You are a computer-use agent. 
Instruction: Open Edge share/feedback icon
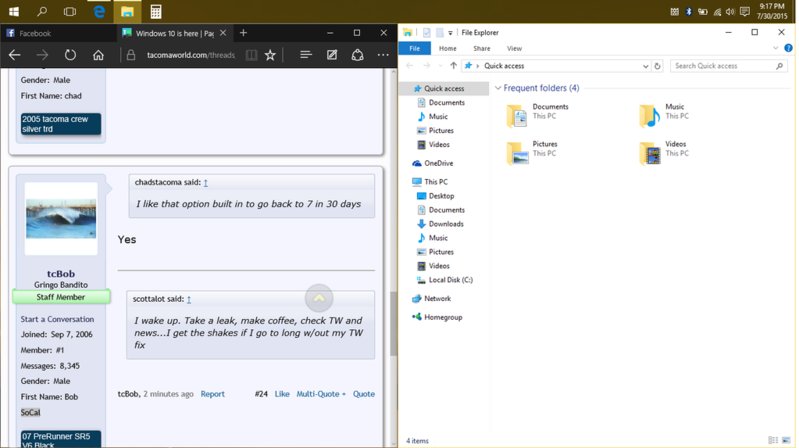358,55
